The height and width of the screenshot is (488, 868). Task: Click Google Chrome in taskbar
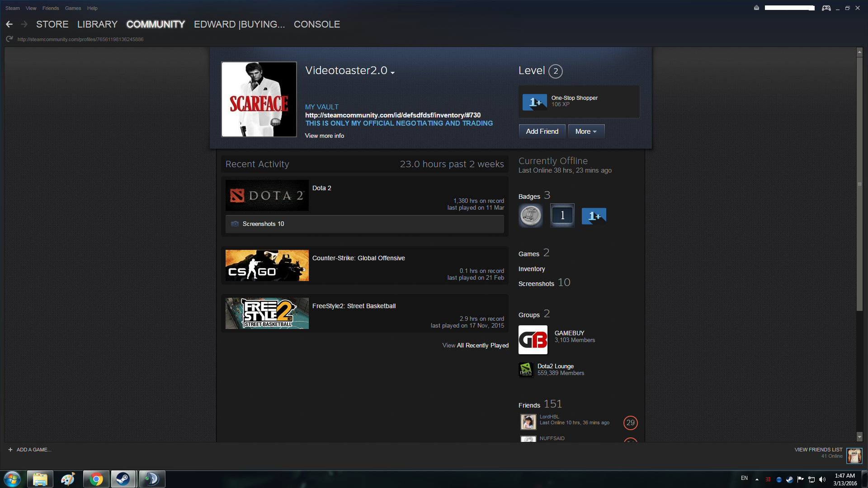point(96,479)
